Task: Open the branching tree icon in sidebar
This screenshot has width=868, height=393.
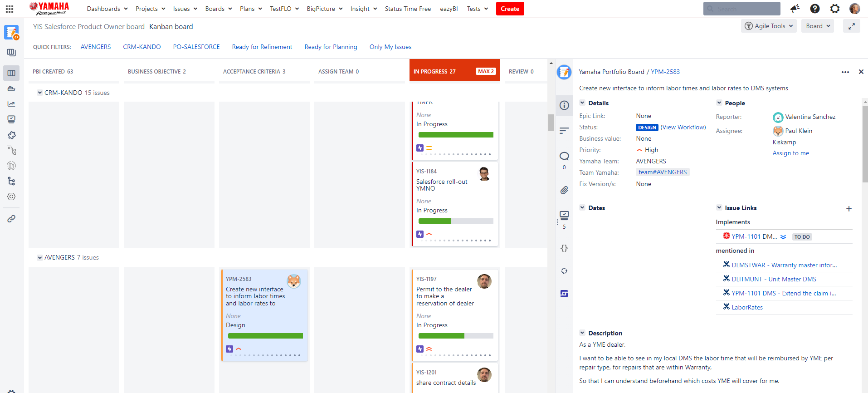Action: tap(11, 181)
